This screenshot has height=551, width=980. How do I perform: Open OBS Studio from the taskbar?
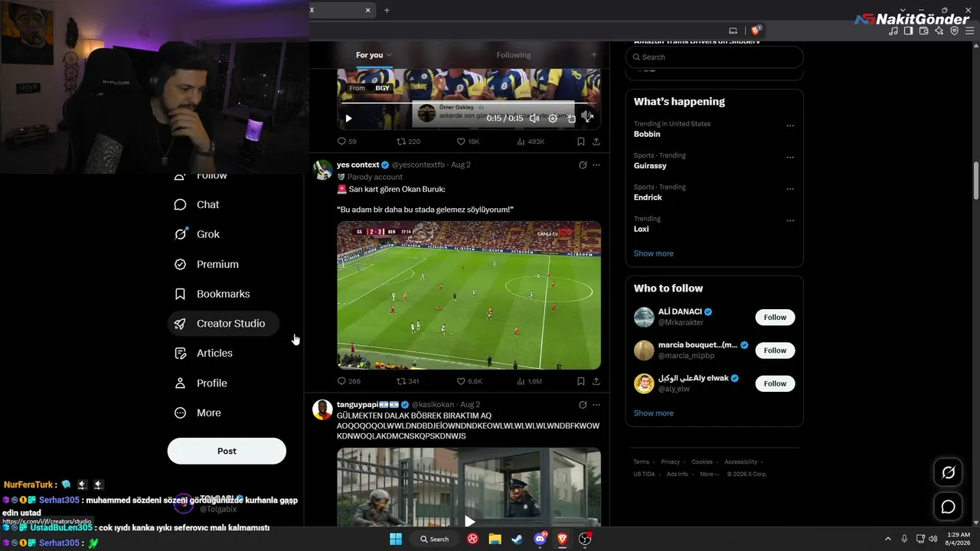585,539
